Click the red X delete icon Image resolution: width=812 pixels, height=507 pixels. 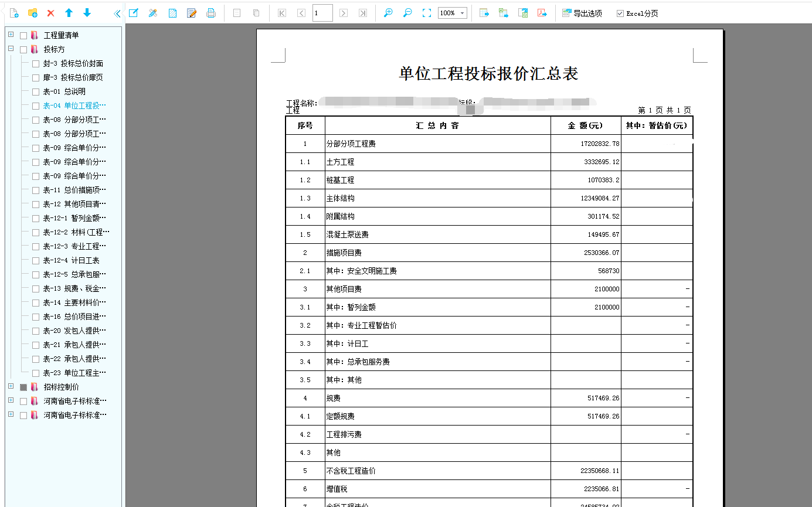[x=50, y=13]
